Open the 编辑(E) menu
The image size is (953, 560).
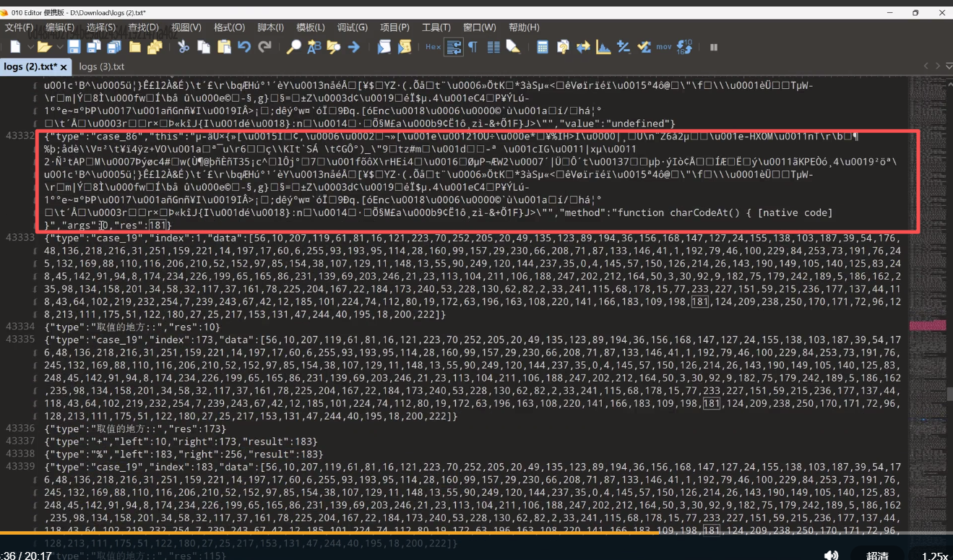coord(60,27)
